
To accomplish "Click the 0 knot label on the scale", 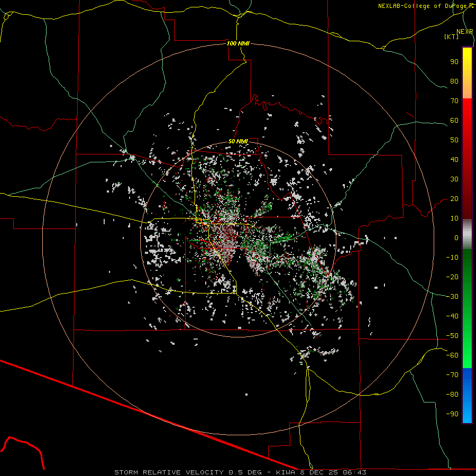I will [456, 237].
